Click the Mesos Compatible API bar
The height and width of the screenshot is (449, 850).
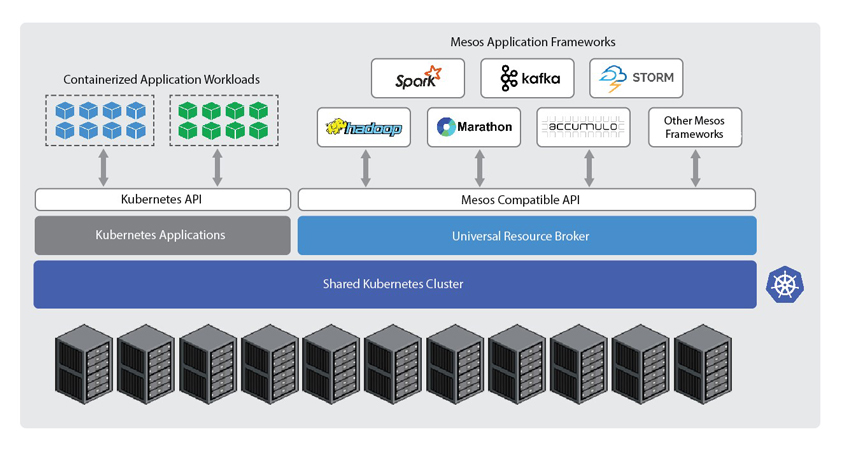point(527,200)
